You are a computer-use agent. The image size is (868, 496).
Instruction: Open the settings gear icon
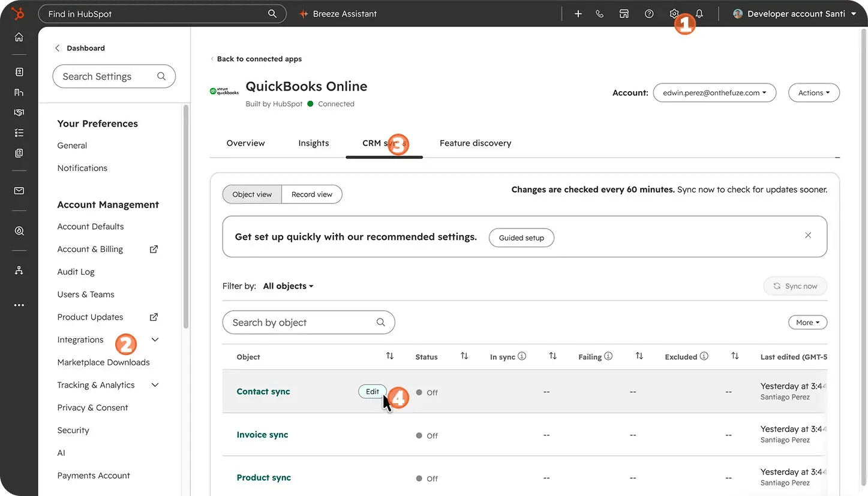pos(674,14)
